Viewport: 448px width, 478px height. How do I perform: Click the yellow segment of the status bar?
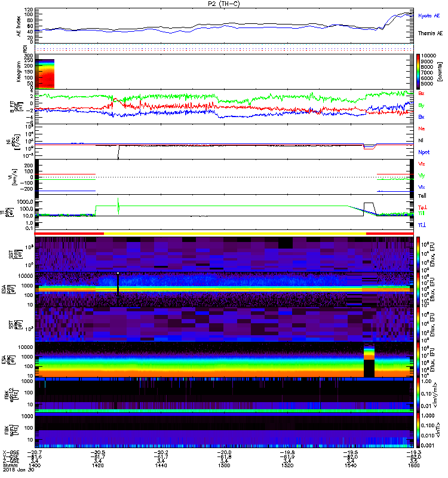point(235,234)
